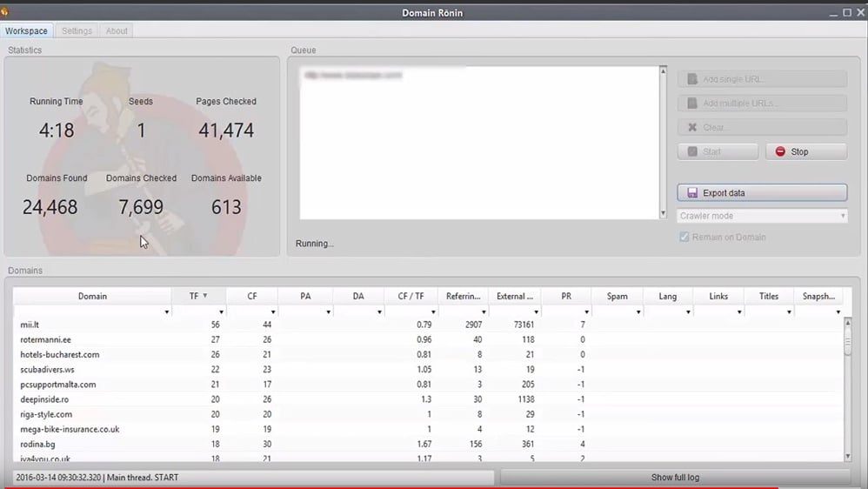Click the Export data floppy disk icon

pyautogui.click(x=692, y=193)
